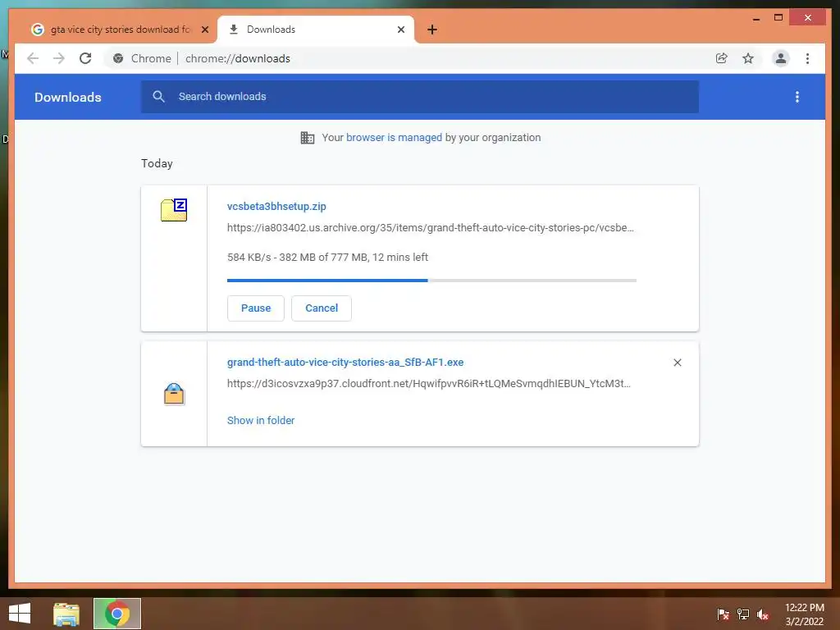The width and height of the screenshot is (840, 630).
Task: Pause the vcsbeta3bhsetup.zip download
Action: [x=256, y=308]
